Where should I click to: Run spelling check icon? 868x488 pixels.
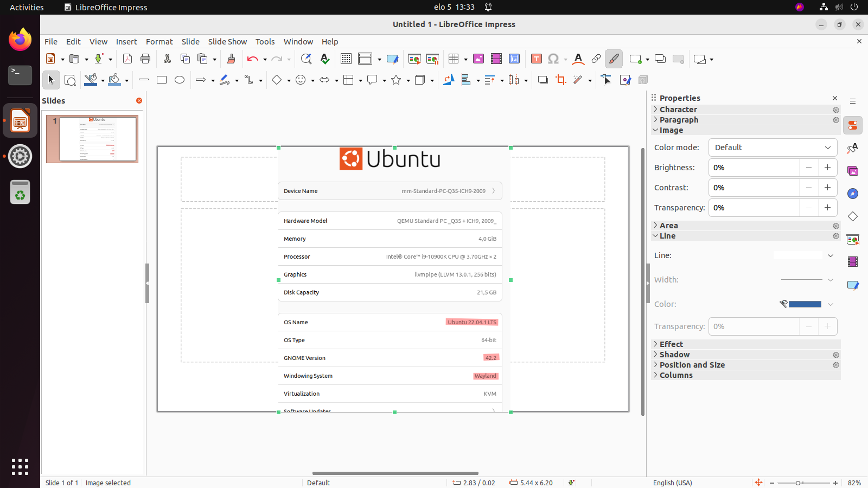324,59
